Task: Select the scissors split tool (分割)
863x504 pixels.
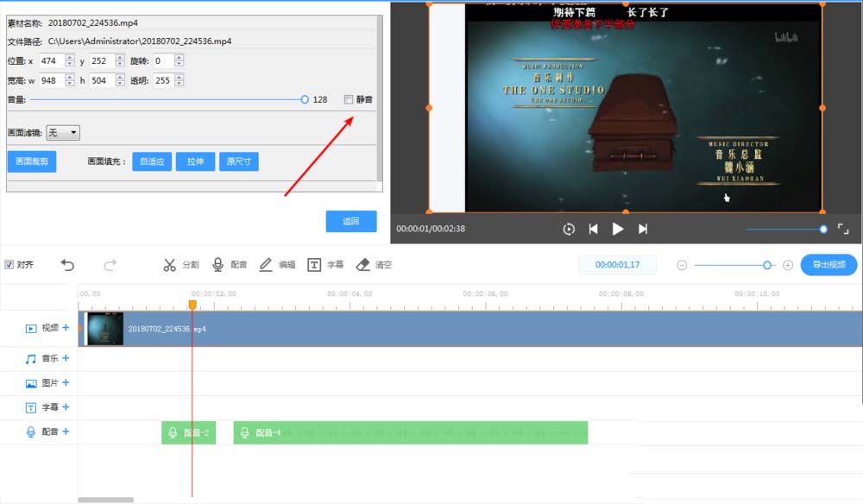Action: pyautogui.click(x=180, y=265)
